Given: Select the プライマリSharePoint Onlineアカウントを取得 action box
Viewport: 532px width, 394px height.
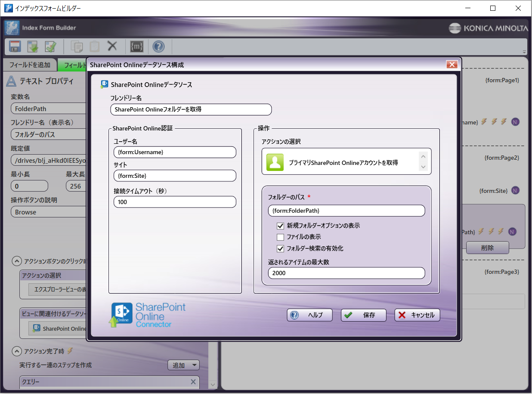Looking at the screenshot, I should pyautogui.click(x=346, y=161).
